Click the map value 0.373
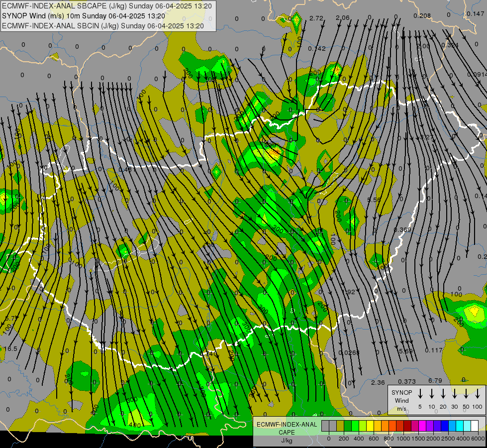Screen dimensions: 487x448 click(407, 381)
